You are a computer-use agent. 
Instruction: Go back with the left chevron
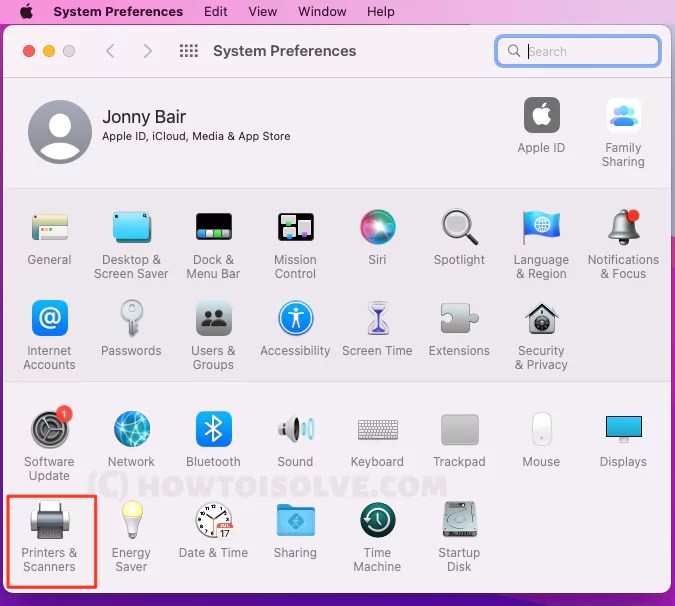coord(110,51)
